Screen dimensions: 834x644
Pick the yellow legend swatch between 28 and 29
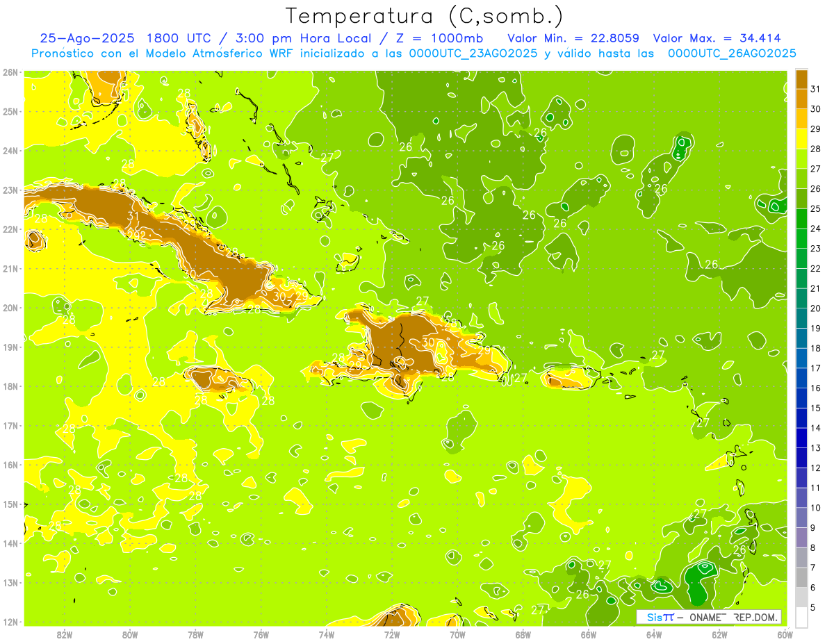tap(801, 138)
